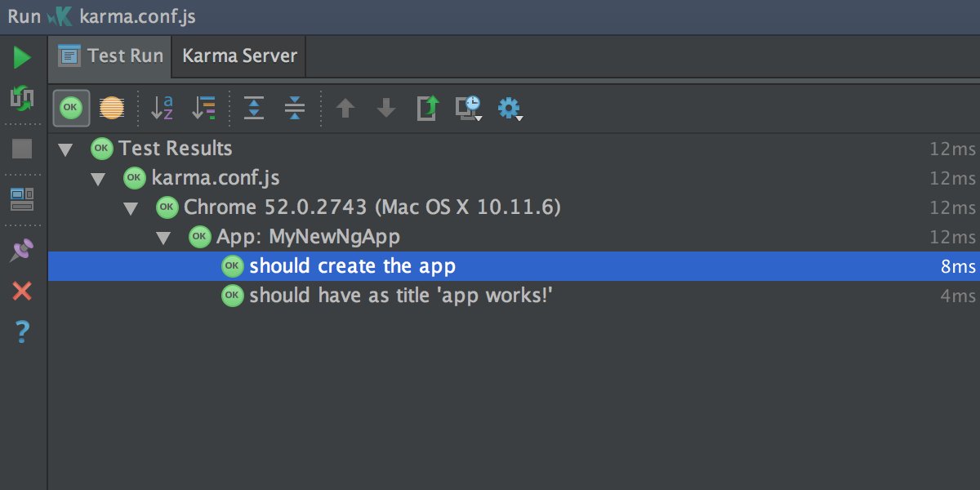Screen dimensions: 980x490
Task: Select 'should create the app' test
Action: pos(514,266)
